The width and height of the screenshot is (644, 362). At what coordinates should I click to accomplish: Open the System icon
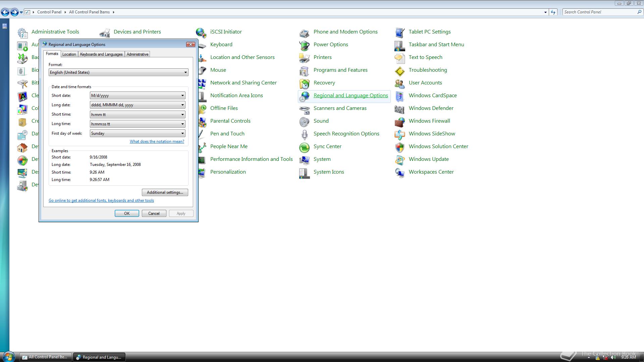click(x=305, y=160)
